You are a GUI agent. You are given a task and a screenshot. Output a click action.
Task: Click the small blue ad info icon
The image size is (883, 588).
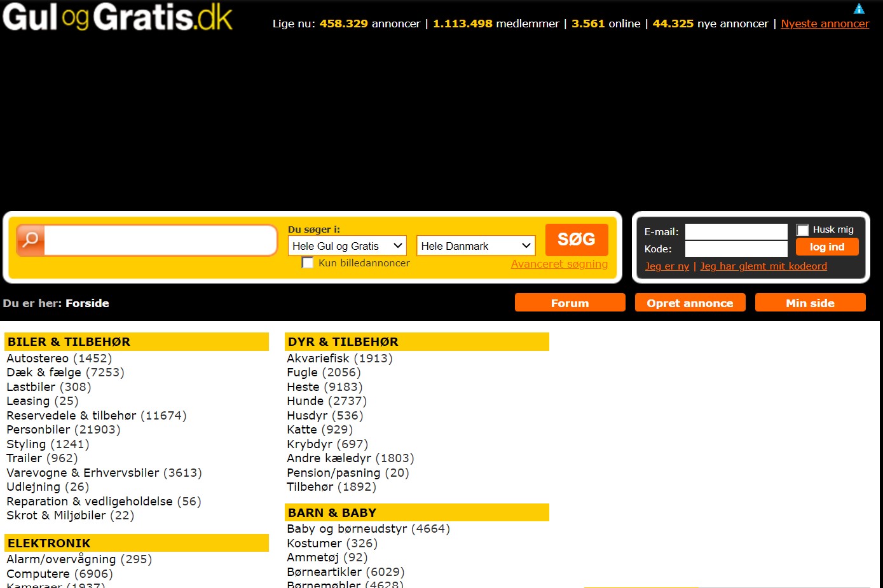859,9
